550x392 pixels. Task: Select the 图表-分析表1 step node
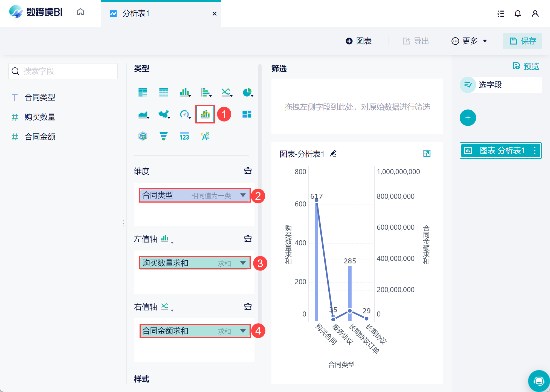[x=500, y=151]
